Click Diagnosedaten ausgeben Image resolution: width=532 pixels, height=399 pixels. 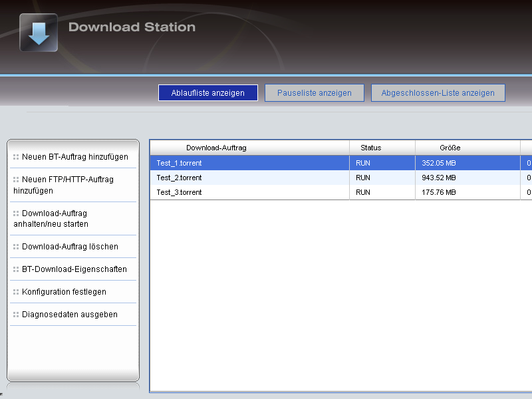pos(70,315)
